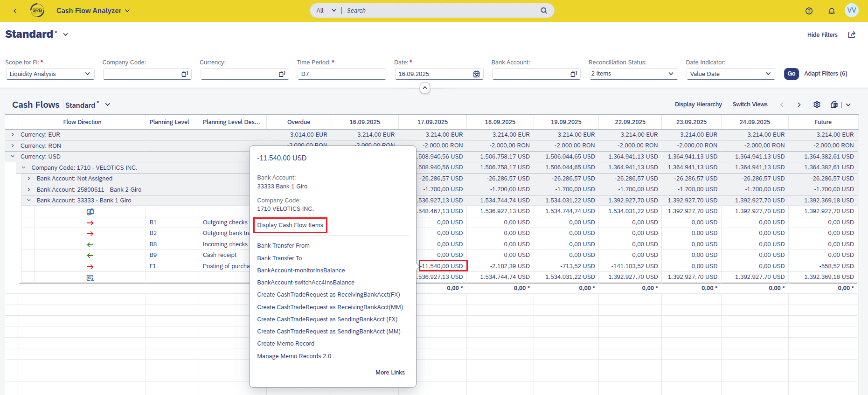
Task: Select Create Memo Record option
Action: (285, 344)
